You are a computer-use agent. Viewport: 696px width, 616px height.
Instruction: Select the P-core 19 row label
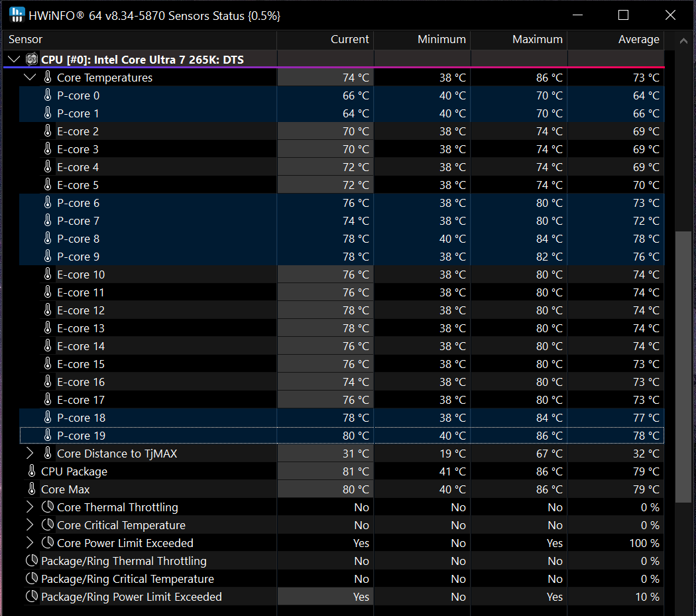tap(82, 436)
